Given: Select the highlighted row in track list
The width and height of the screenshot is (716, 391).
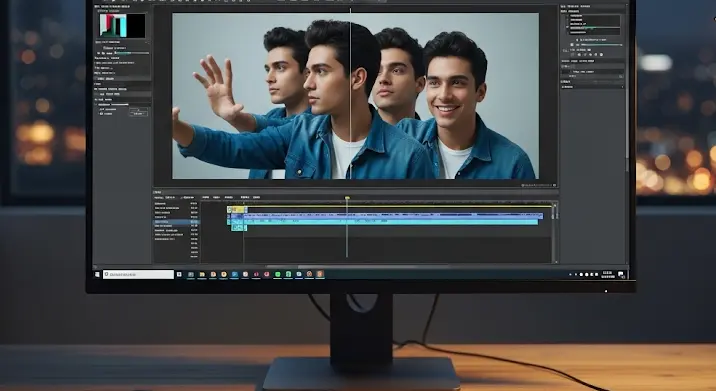Looking at the screenshot, I should point(176,222).
